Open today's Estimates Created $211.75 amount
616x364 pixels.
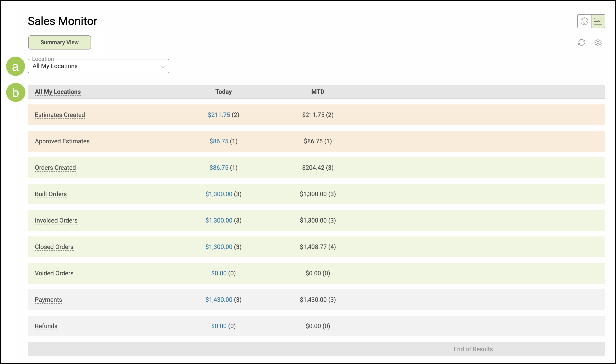pos(219,115)
